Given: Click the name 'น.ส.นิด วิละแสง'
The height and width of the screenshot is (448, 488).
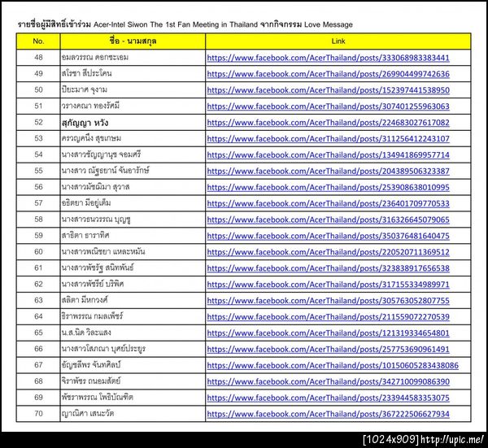Looking at the screenshot, I should (x=86, y=333).
